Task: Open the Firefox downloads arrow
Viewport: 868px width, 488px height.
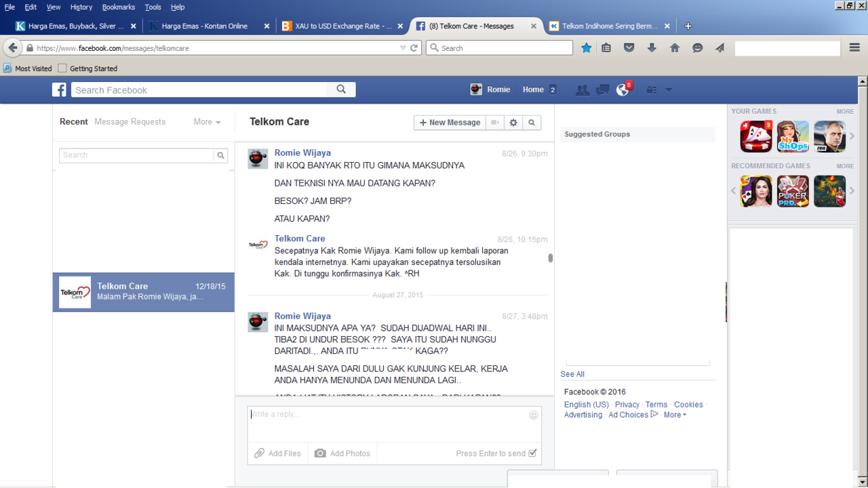Action: pos(652,48)
